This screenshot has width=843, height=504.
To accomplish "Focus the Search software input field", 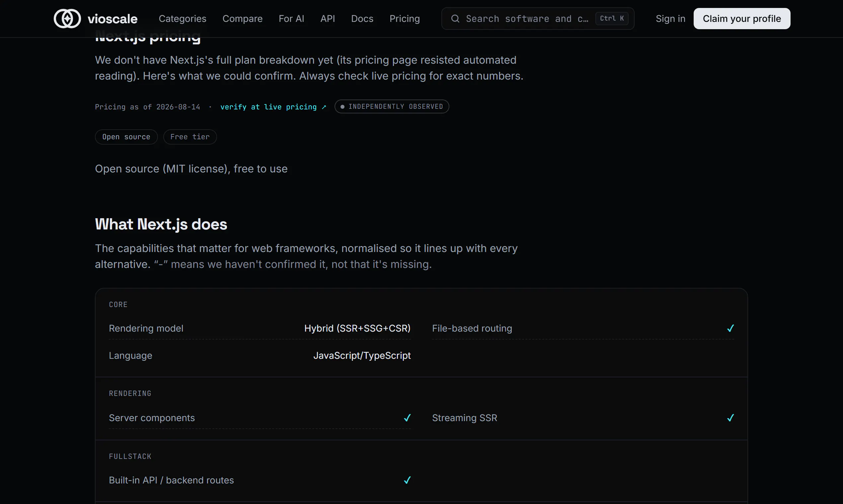I will point(538,19).
